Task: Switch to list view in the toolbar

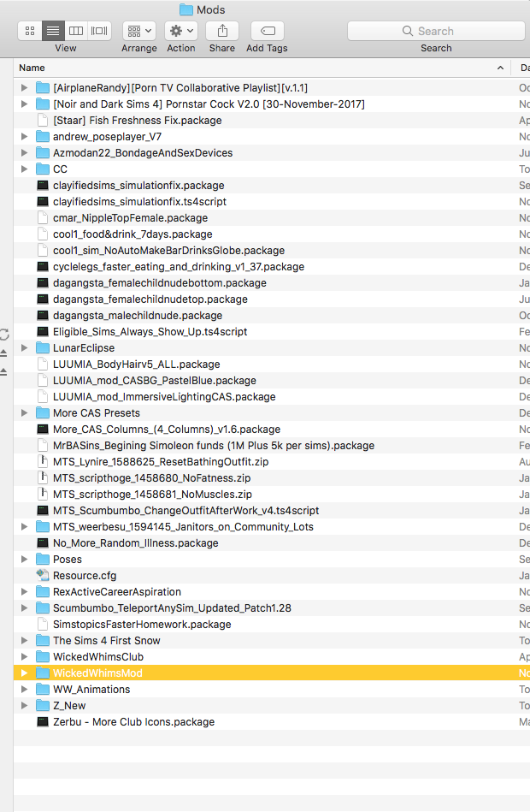Action: [x=53, y=31]
